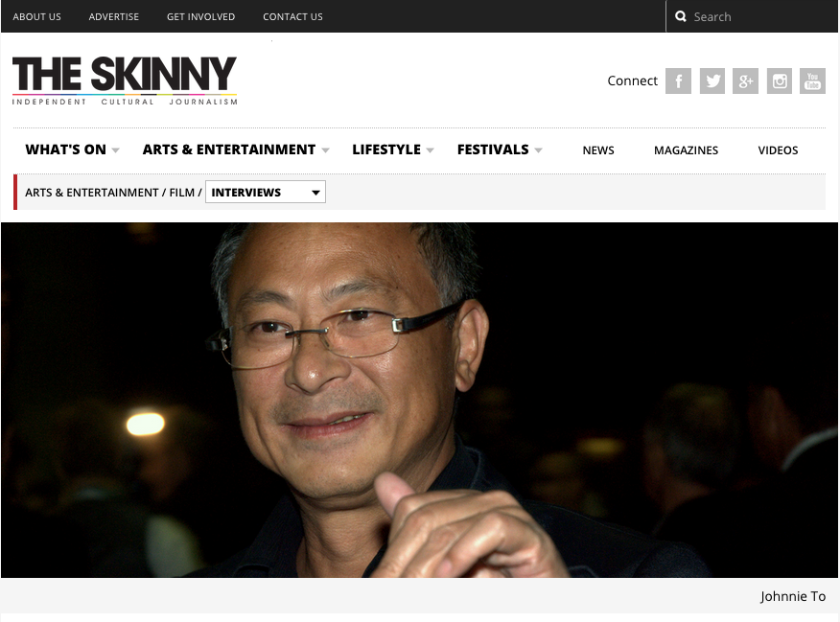840x622 pixels.
Task: Open the Videos section
Action: click(x=778, y=150)
